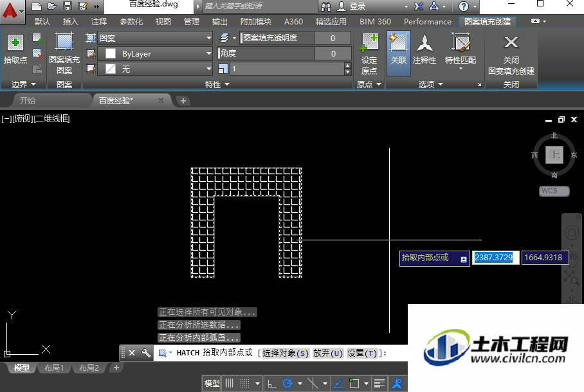Expand the quick access toolbar overflow arrows

(96, 6)
